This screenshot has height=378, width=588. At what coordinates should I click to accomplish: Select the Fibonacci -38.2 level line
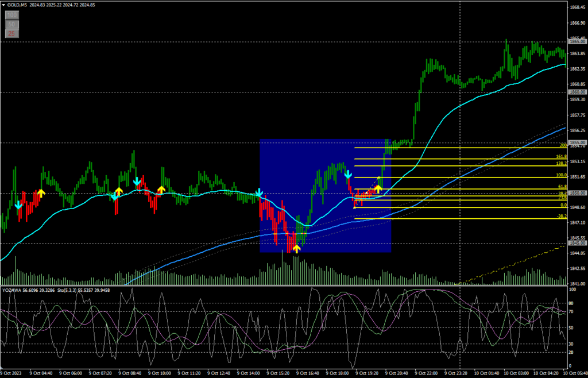tap(459, 219)
